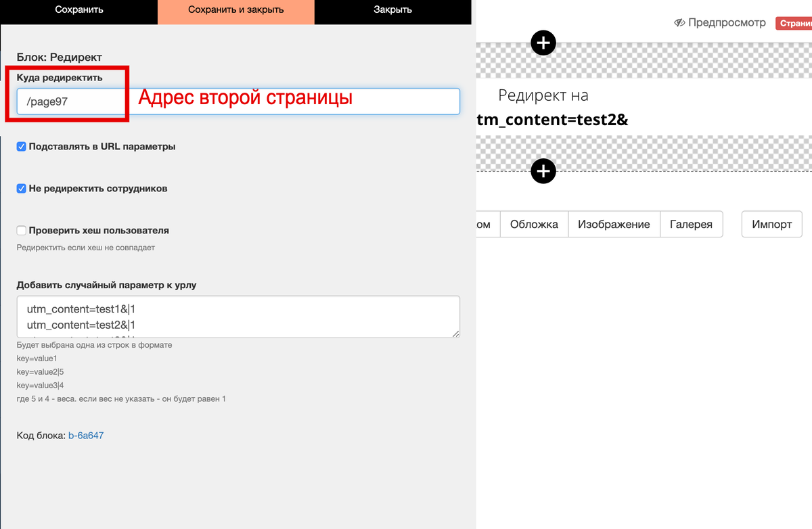Click the Редиректить если хеш не совпадает hint

pyautogui.click(x=86, y=248)
